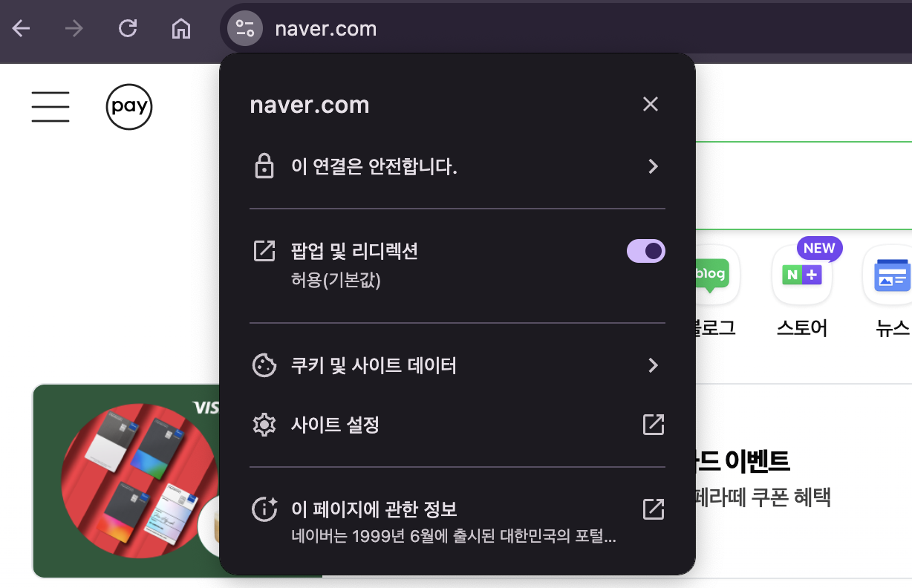Go to browser home page icon

click(181, 29)
